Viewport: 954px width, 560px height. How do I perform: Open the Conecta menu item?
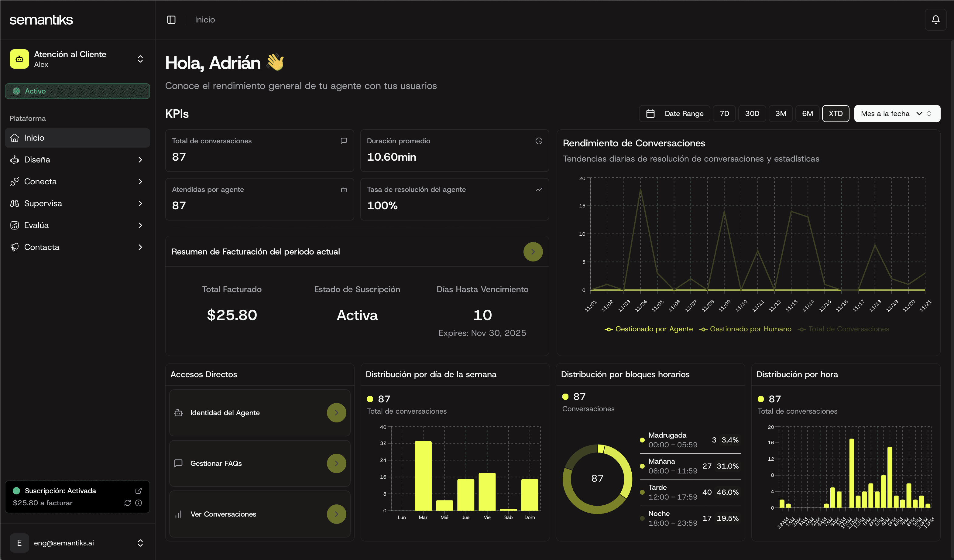[x=77, y=182]
